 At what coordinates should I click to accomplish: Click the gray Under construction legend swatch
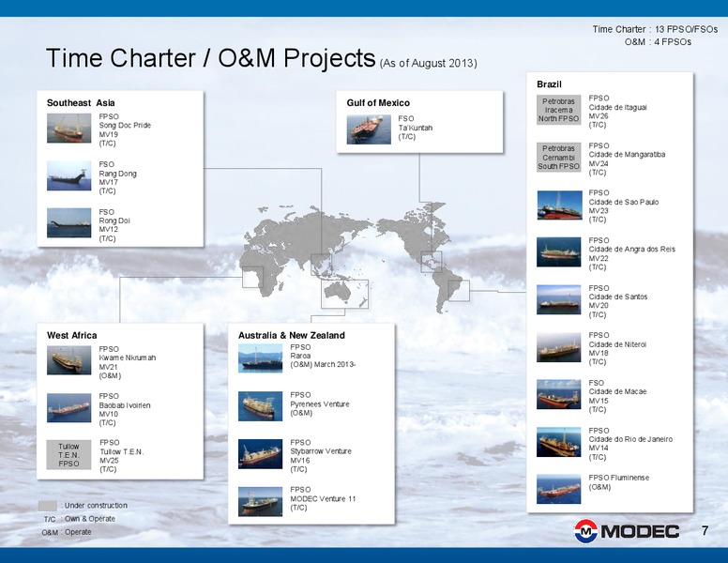tap(47, 506)
